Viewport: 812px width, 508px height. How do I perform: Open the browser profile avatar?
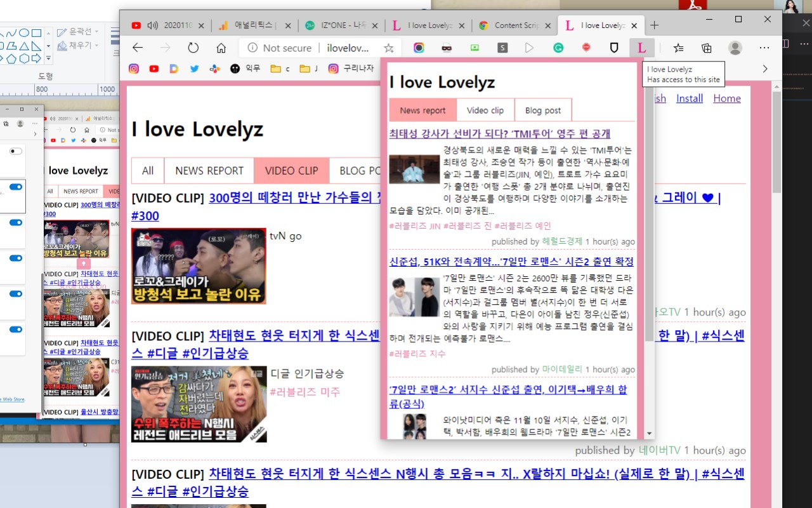pyautogui.click(x=735, y=48)
